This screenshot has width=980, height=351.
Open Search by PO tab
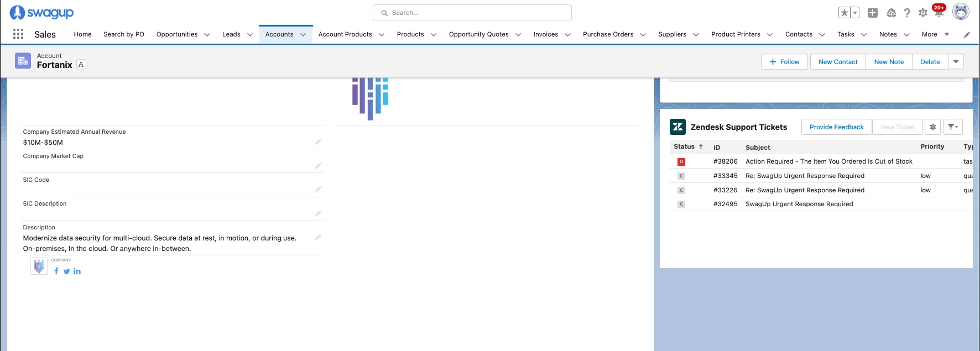(124, 34)
